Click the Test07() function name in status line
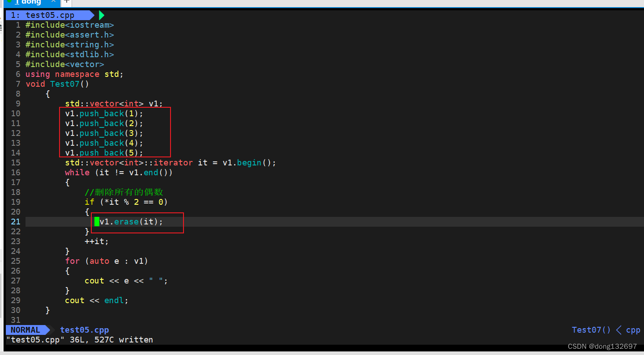Image resolution: width=644 pixels, height=355 pixels. coord(591,330)
